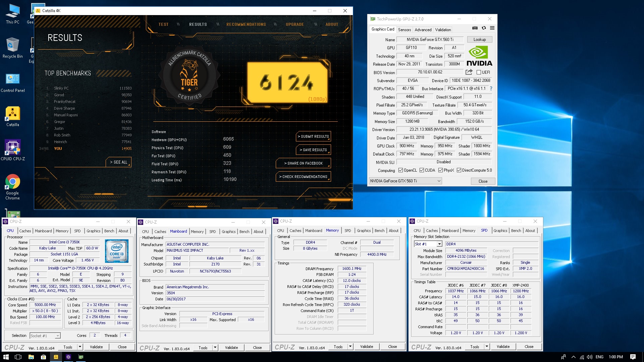644x362 pixels.
Task: Toggle DirectCompute 5.0 checkbox
Action: click(x=459, y=170)
